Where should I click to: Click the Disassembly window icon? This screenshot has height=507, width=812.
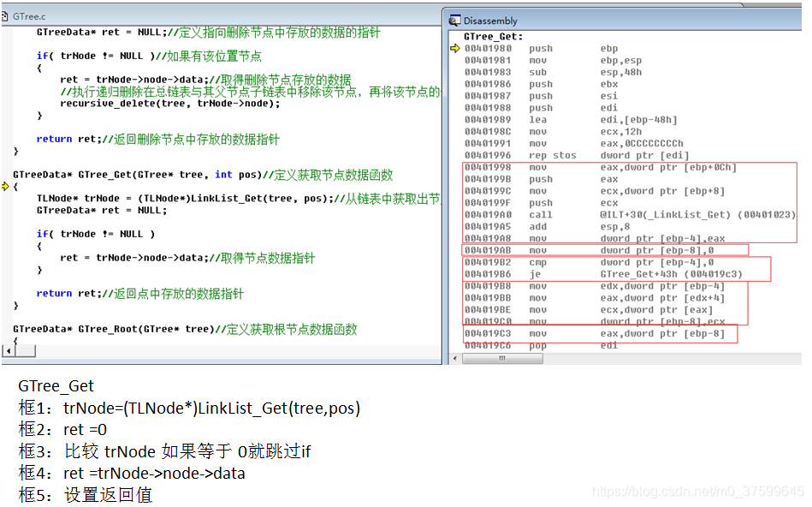[454, 21]
